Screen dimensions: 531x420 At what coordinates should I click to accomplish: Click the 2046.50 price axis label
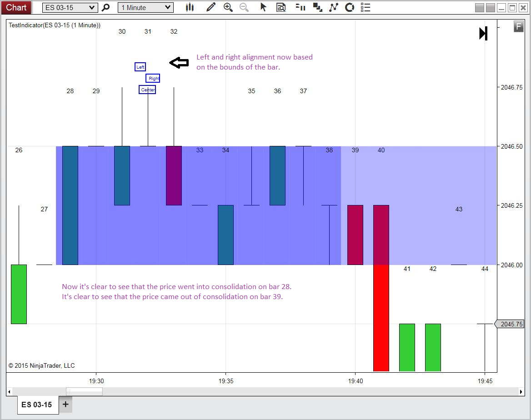pos(512,146)
